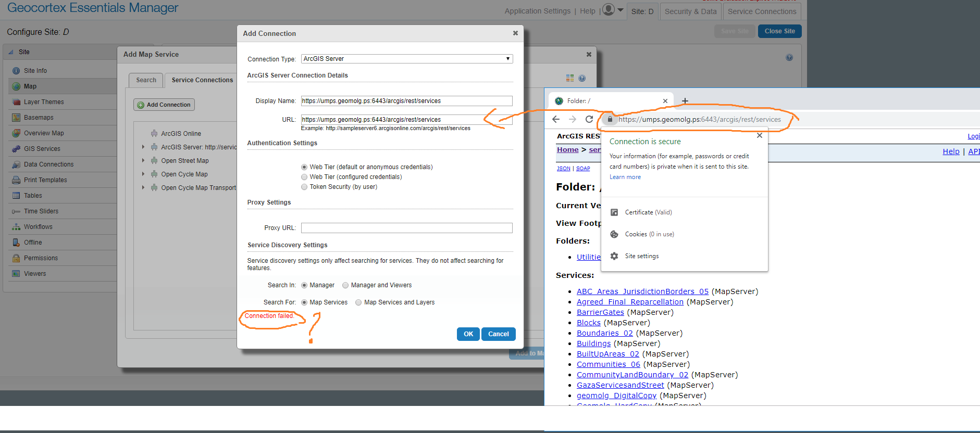Viewport: 980px width, 433px height.
Task: Open new browser tab with plus icon
Action: (x=685, y=101)
